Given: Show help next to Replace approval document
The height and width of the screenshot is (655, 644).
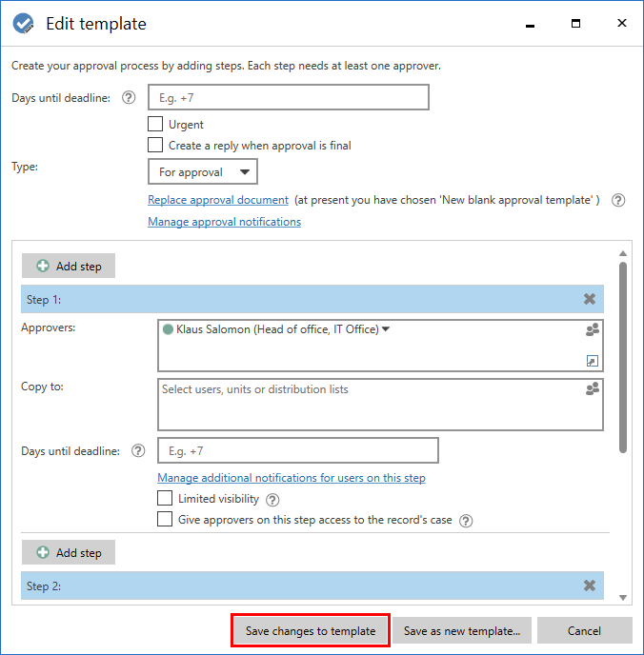Looking at the screenshot, I should pyautogui.click(x=618, y=200).
